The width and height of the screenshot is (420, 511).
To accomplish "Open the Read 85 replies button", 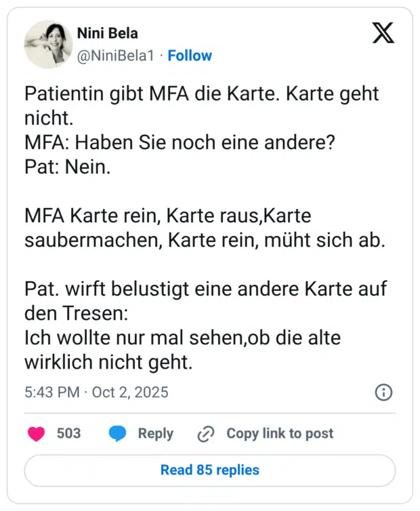I will click(x=210, y=470).
